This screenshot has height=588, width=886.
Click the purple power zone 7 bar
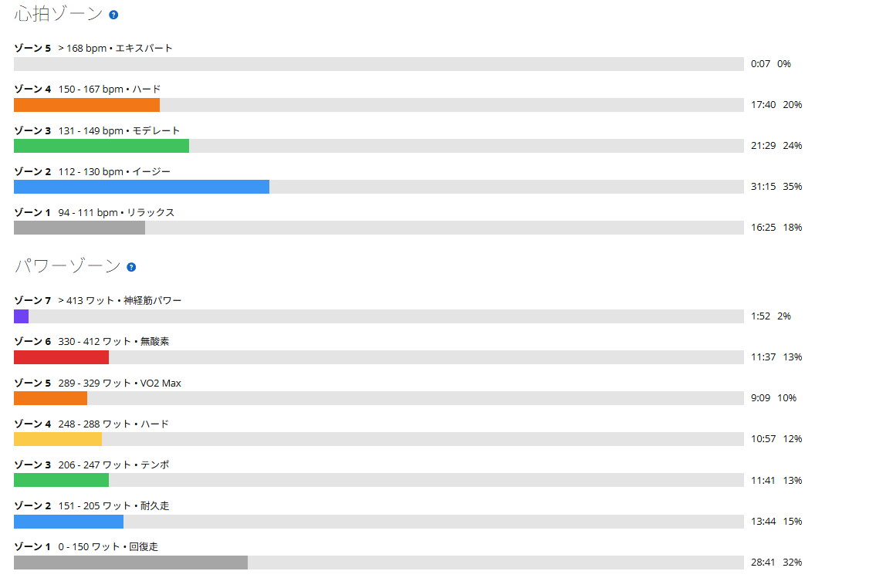click(x=21, y=316)
